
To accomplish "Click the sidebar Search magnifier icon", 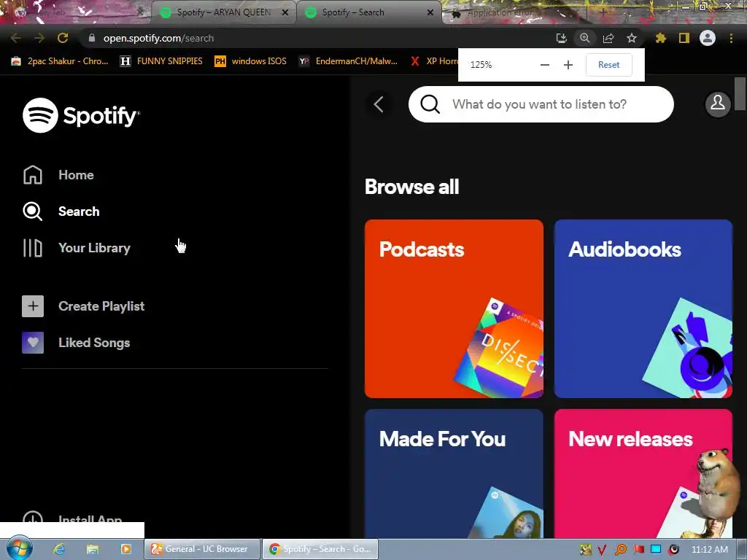I will [x=32, y=211].
